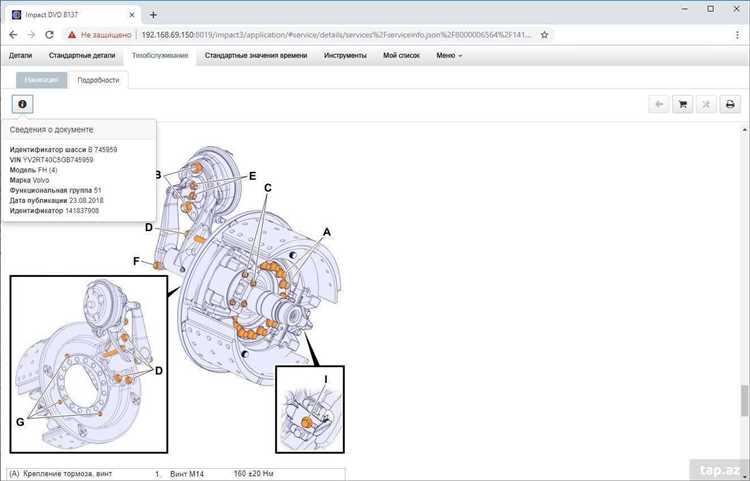Click the not-secure warning icon
This screenshot has height=481, width=750.
pos(72,35)
